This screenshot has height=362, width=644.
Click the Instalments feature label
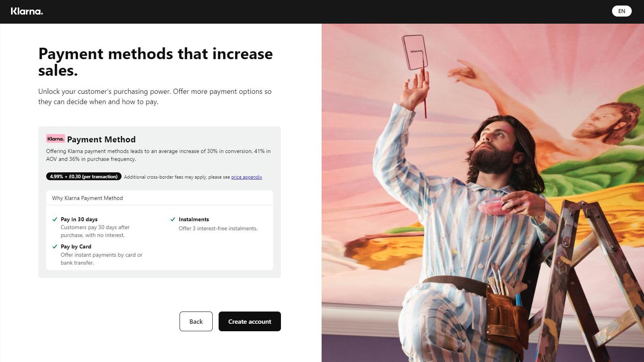click(194, 219)
